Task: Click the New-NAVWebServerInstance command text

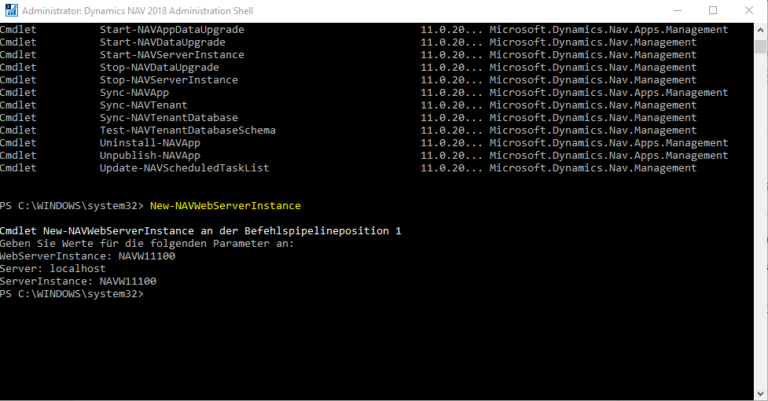Action: (x=225, y=206)
